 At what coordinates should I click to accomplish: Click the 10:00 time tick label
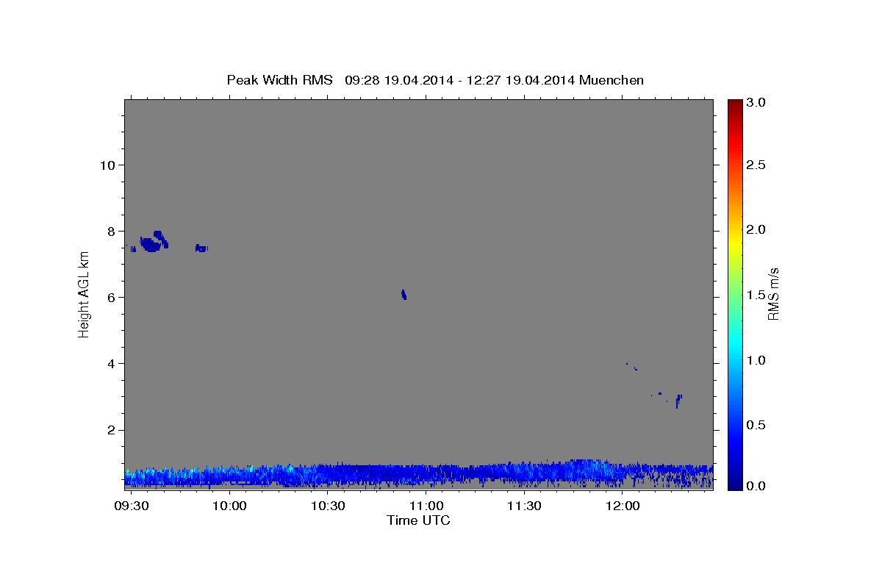point(231,506)
